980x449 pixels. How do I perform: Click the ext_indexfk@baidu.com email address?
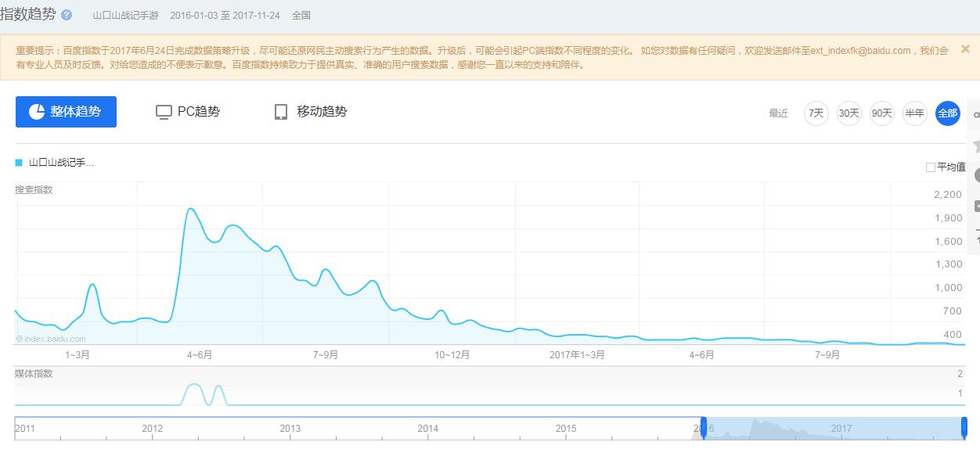(860, 51)
